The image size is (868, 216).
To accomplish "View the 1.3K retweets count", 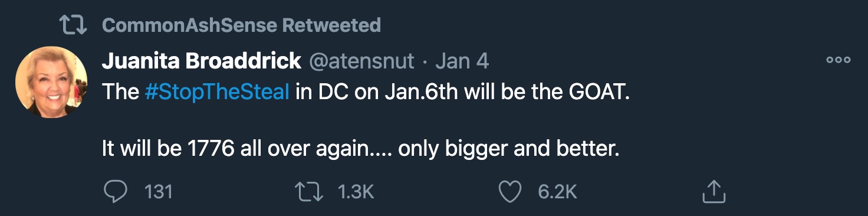I will 356,192.
